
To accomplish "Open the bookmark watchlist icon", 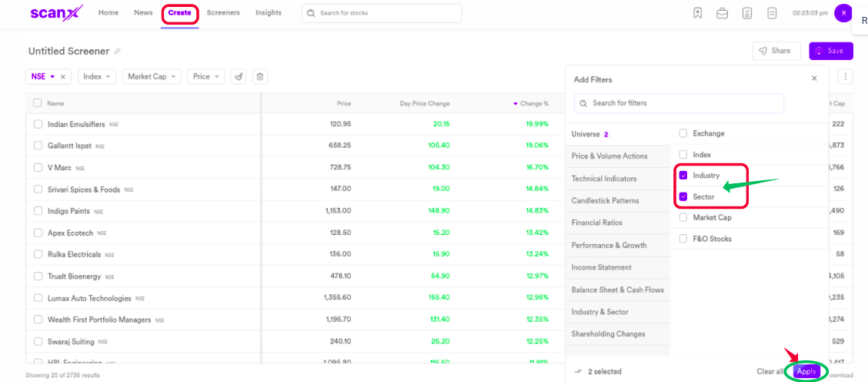I will 697,13.
